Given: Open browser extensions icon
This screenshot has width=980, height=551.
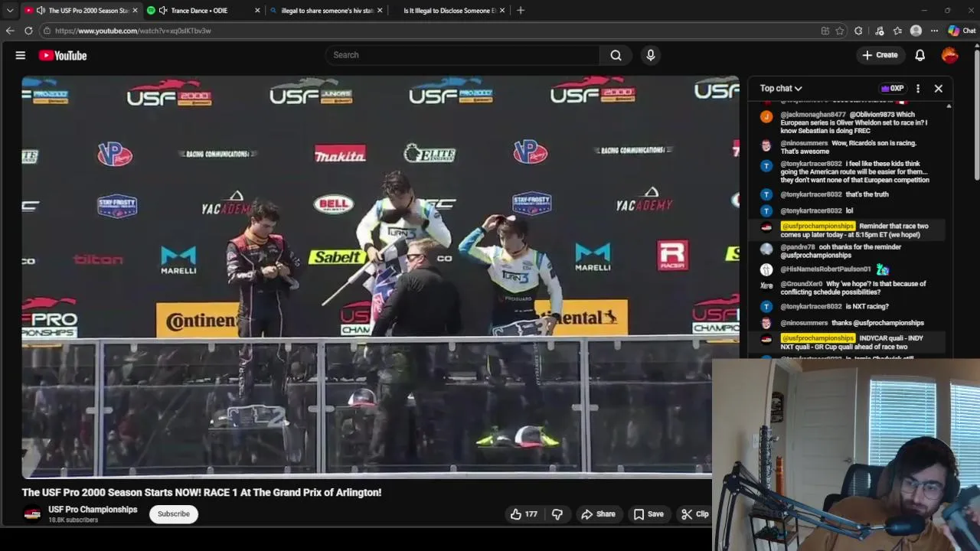Looking at the screenshot, I should pyautogui.click(x=858, y=31).
